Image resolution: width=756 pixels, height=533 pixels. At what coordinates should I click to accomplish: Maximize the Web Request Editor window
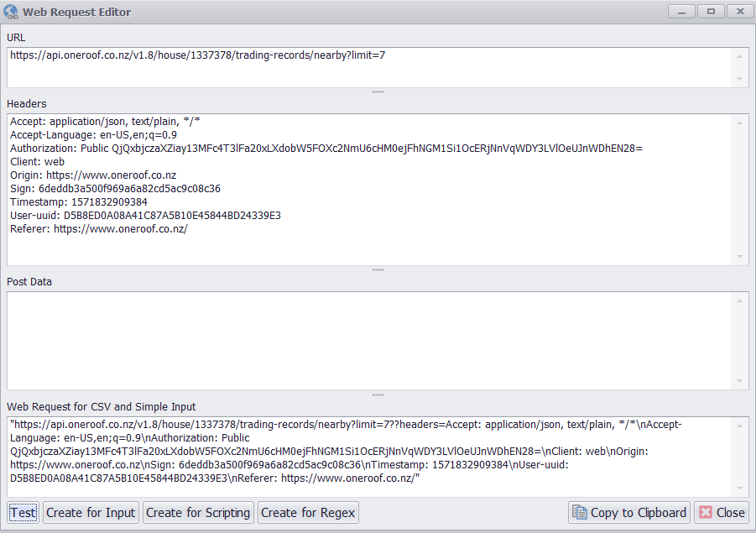click(x=711, y=12)
